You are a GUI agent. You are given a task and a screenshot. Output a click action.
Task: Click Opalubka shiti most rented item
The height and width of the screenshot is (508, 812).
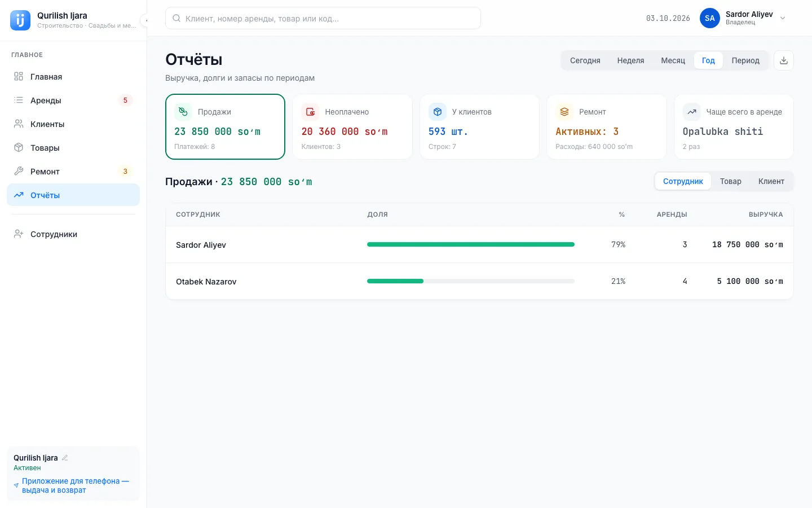[723, 132]
